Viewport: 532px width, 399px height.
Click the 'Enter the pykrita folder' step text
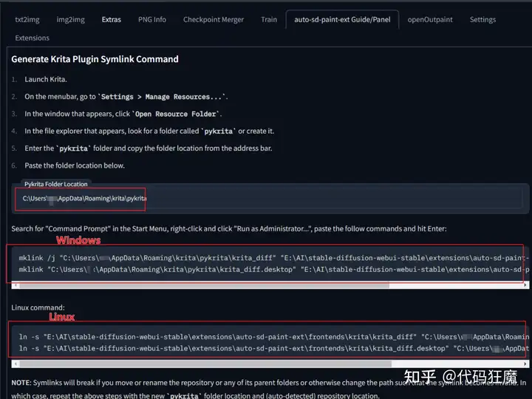pos(149,149)
